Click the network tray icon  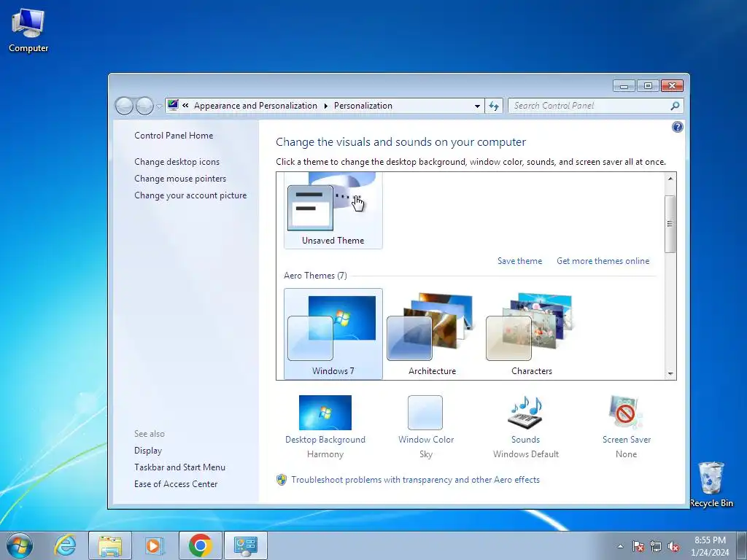pyautogui.click(x=656, y=546)
